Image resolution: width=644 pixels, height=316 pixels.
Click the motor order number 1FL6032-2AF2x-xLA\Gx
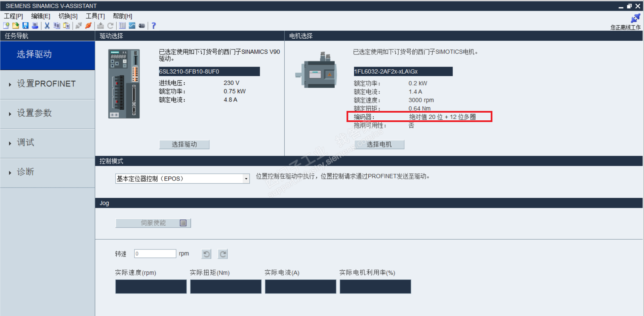pyautogui.click(x=403, y=72)
